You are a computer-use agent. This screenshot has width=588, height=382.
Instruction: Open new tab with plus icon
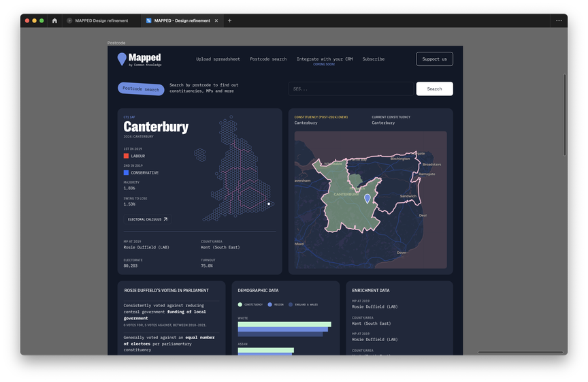click(229, 20)
